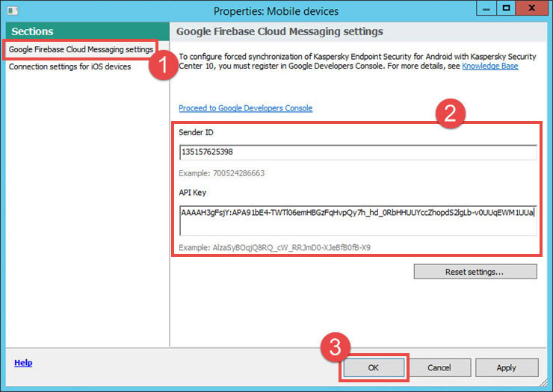This screenshot has width=553, height=392.
Task: Click Cancel to discard changes
Action: [x=439, y=367]
